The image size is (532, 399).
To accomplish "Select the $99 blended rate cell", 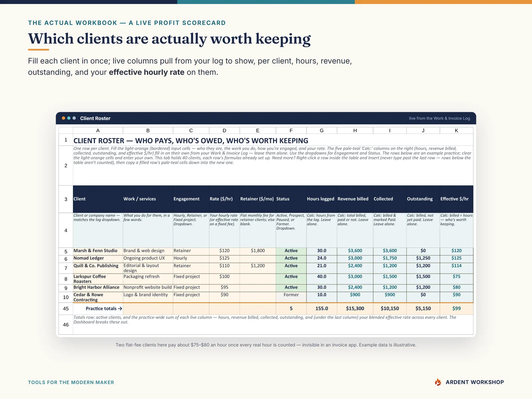I will (x=457, y=309).
